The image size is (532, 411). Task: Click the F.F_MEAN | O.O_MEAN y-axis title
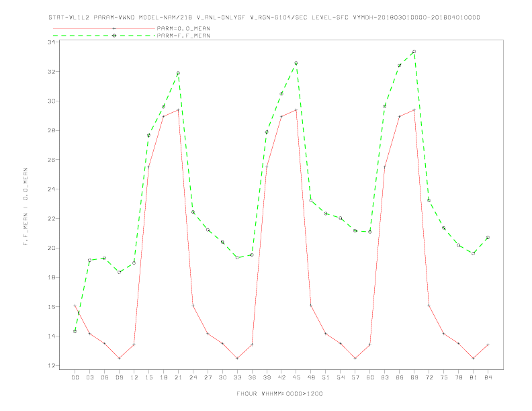[26, 207]
